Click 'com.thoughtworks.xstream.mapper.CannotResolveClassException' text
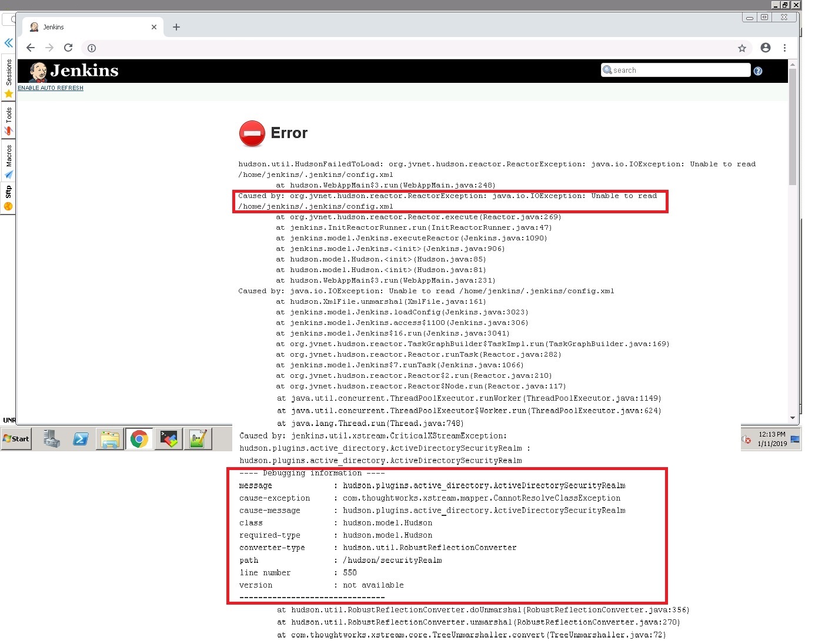The height and width of the screenshot is (644, 835). [x=482, y=498]
